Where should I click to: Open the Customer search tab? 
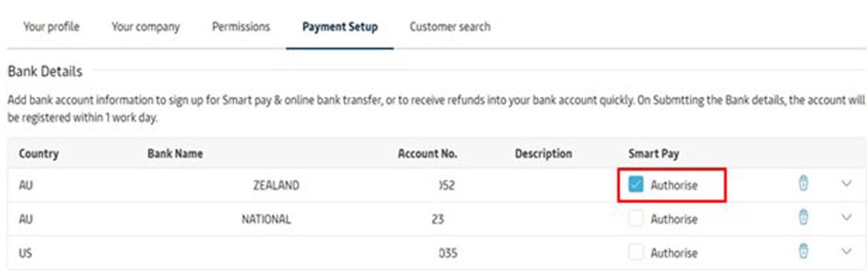[450, 27]
